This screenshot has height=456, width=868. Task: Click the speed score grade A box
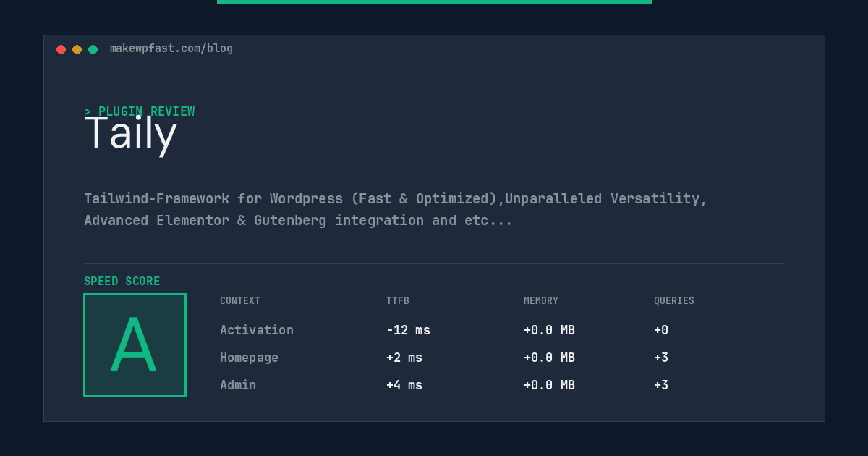click(x=135, y=345)
